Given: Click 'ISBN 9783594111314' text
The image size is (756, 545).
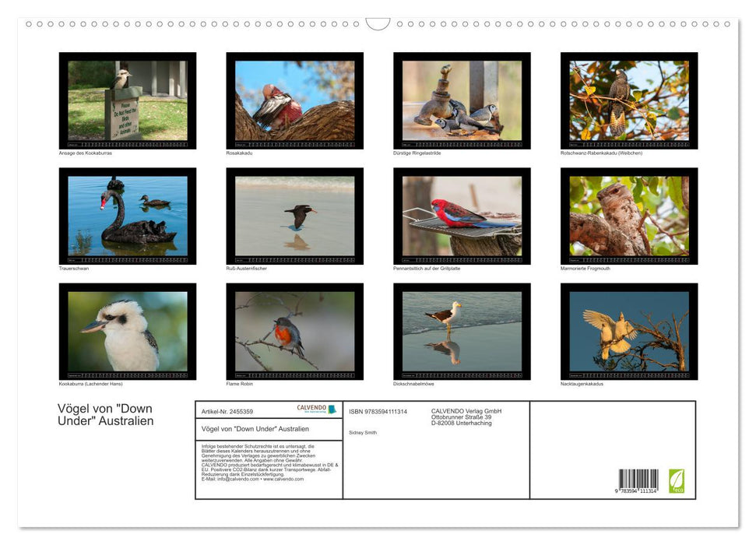Looking at the screenshot, I should click(x=378, y=411).
